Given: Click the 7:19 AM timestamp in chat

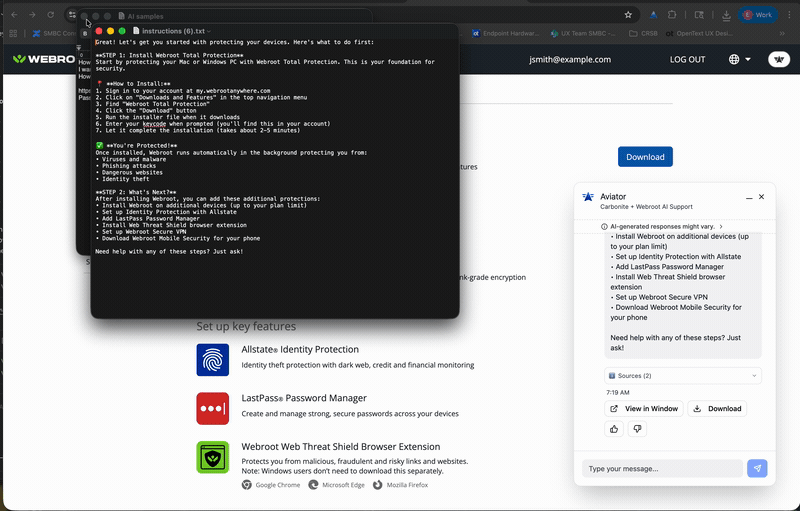Looking at the screenshot, I should [x=618, y=393].
